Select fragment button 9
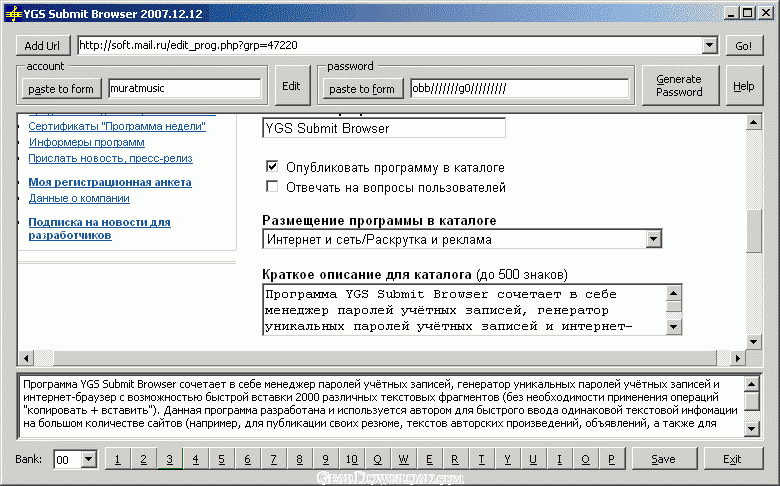 325,459
